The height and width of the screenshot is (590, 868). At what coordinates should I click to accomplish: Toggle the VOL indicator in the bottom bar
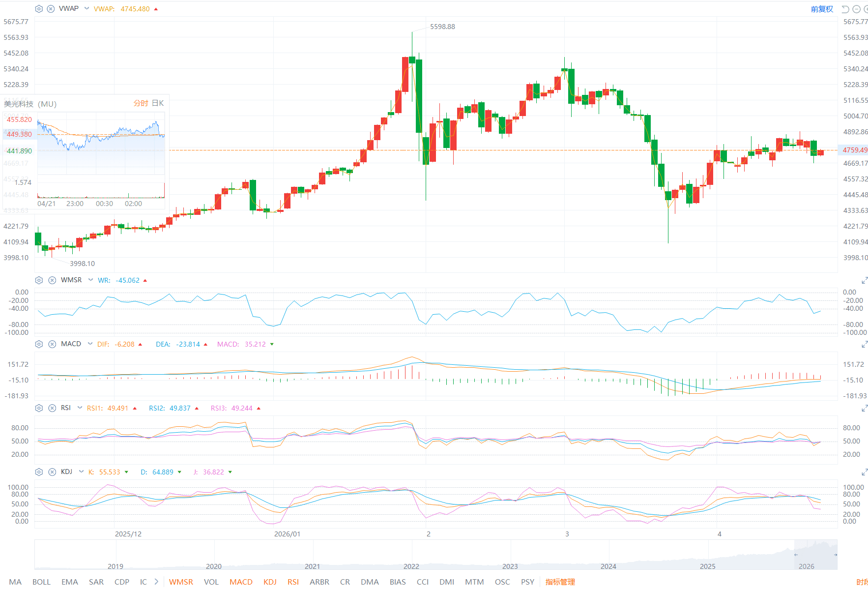211,582
